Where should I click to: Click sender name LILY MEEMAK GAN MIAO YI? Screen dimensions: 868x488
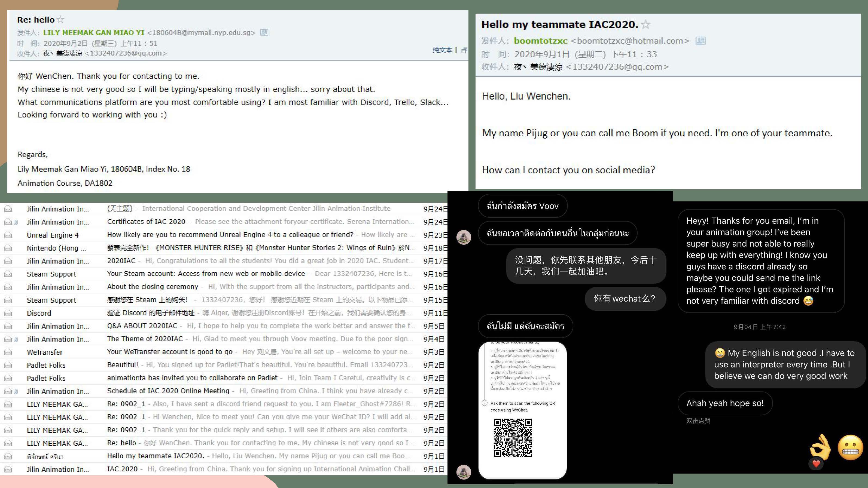(94, 33)
